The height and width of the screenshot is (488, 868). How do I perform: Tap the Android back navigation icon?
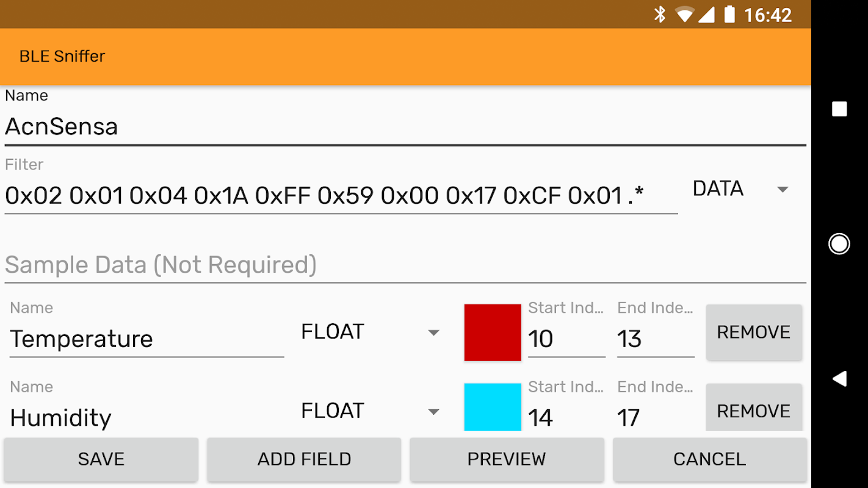point(839,379)
